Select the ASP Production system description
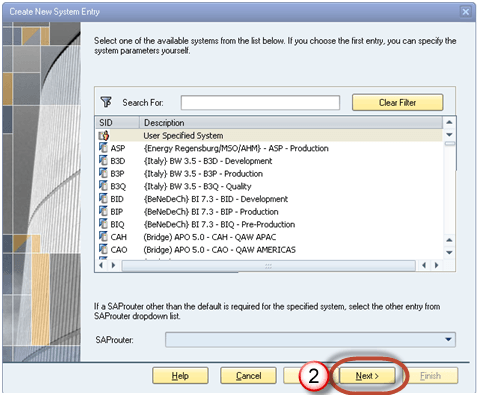Viewport: 479px width, 395px height. click(x=236, y=148)
